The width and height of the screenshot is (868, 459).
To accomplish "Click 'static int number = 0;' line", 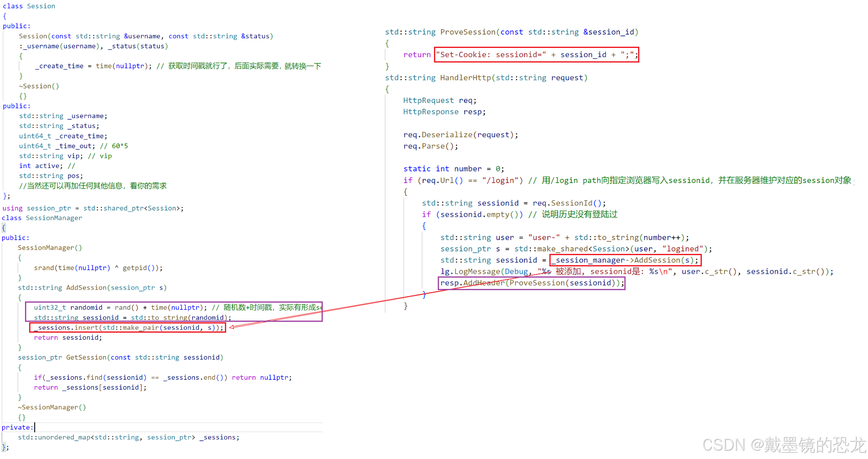I will [454, 169].
